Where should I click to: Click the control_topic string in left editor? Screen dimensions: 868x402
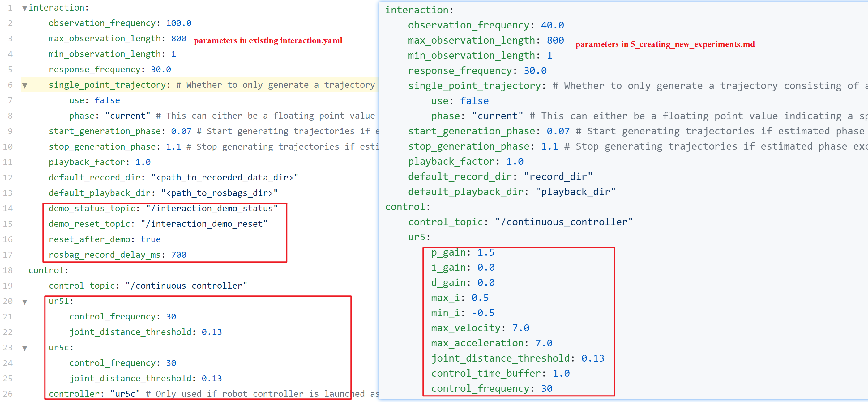186,286
